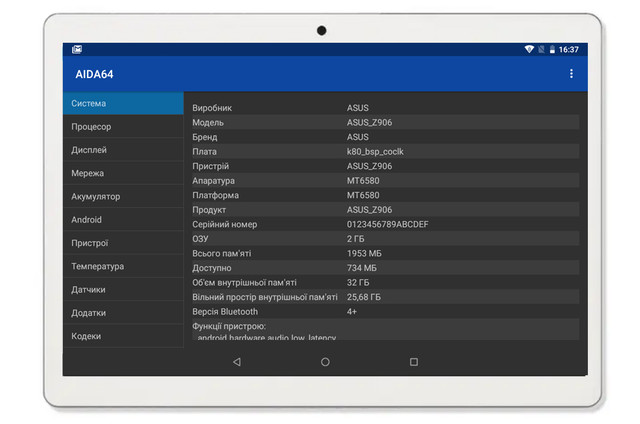Select the Кодеки section
The height and width of the screenshot is (424, 640).
tap(123, 336)
